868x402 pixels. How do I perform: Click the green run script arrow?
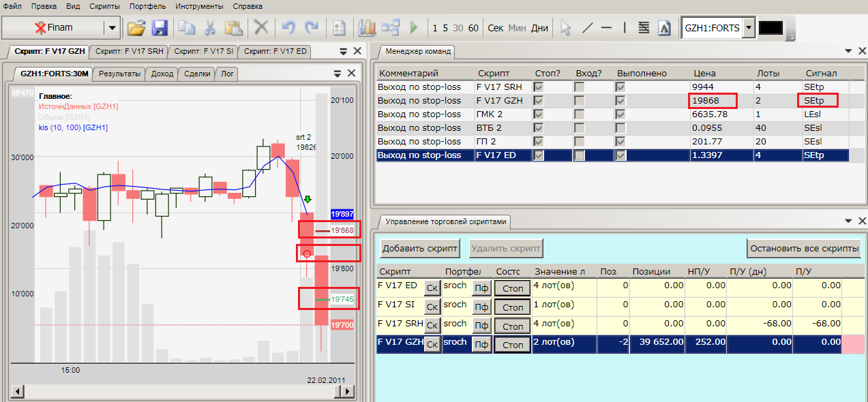click(x=413, y=28)
